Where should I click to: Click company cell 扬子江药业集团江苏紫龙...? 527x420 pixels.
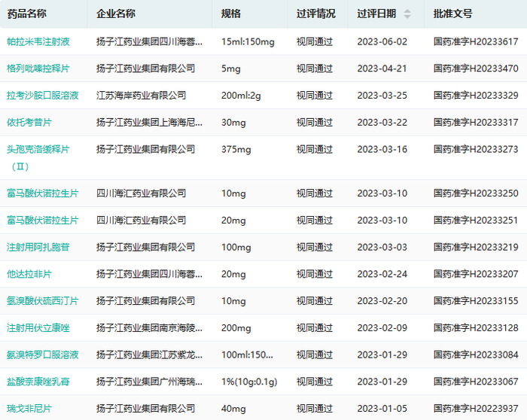tap(149, 355)
